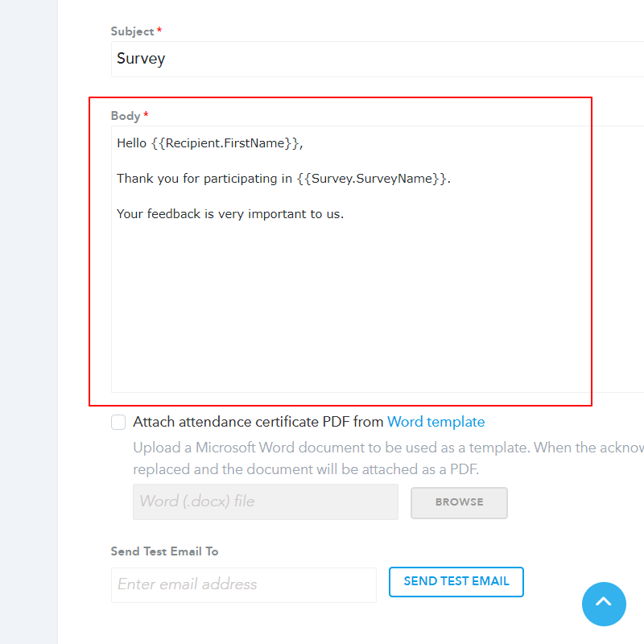Click the 'replaced and the document will be attached' text
Viewport: 644px width, 644px height.
(x=306, y=469)
